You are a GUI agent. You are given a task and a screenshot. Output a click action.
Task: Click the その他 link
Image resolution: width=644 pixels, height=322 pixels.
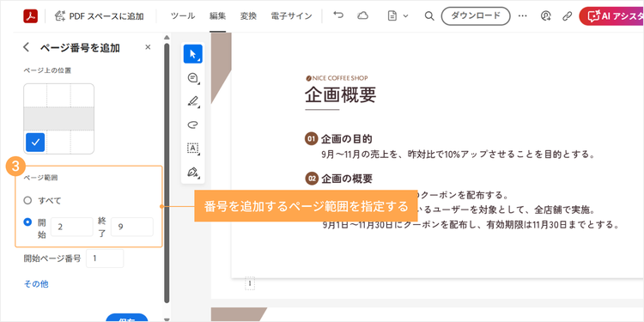(36, 284)
